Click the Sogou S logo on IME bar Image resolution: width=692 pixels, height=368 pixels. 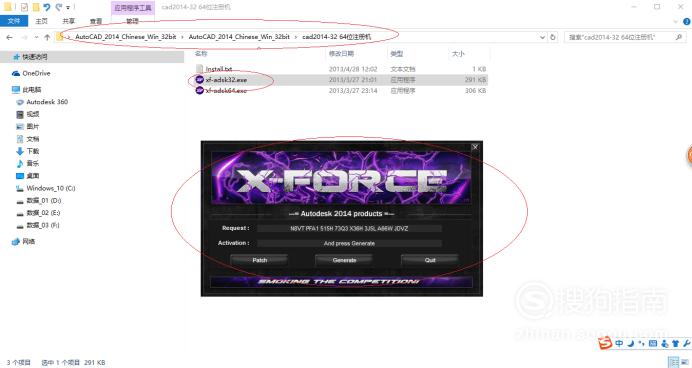(x=605, y=343)
